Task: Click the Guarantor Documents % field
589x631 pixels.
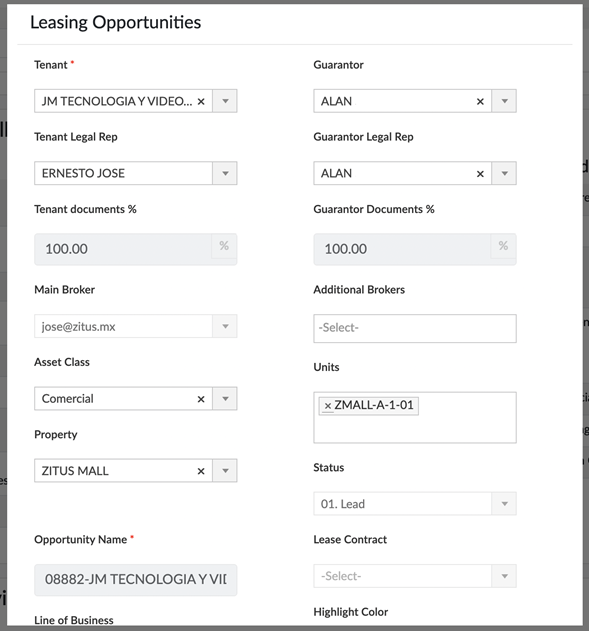Action: point(415,249)
